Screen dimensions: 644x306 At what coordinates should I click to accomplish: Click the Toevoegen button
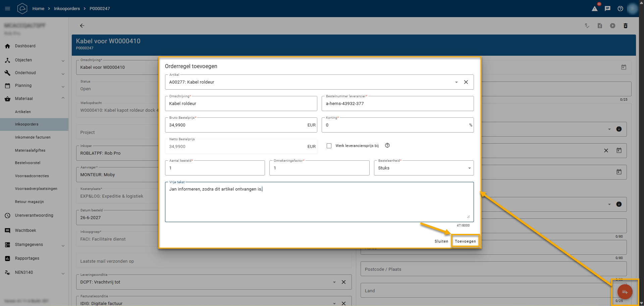click(465, 241)
